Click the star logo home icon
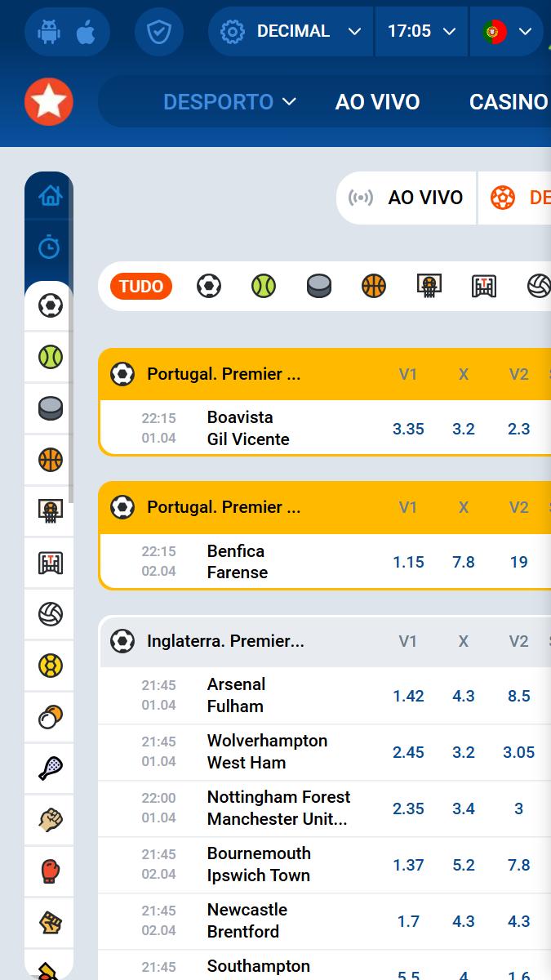The width and height of the screenshot is (551, 980). click(49, 101)
